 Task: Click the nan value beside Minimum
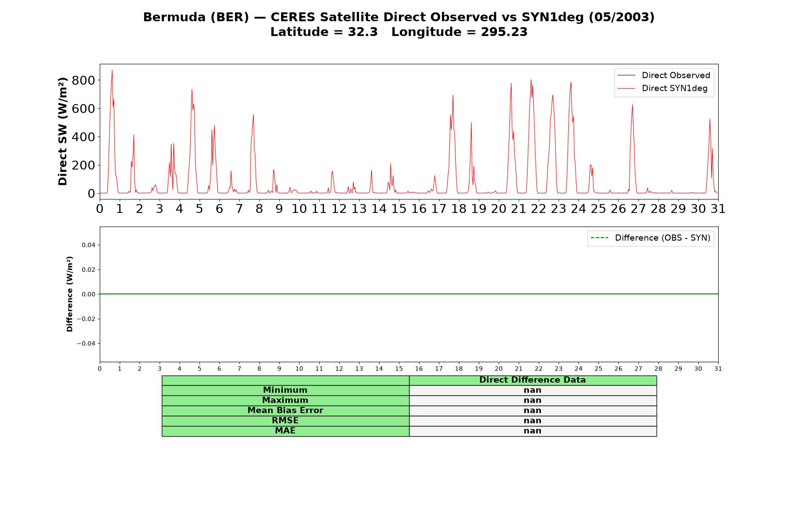(x=532, y=390)
